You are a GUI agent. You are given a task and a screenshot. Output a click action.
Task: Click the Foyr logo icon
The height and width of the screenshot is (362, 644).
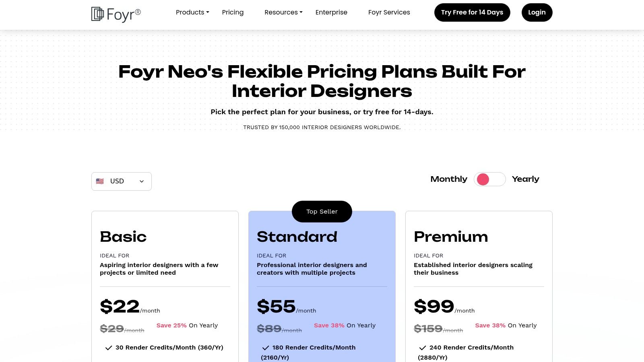point(97,14)
